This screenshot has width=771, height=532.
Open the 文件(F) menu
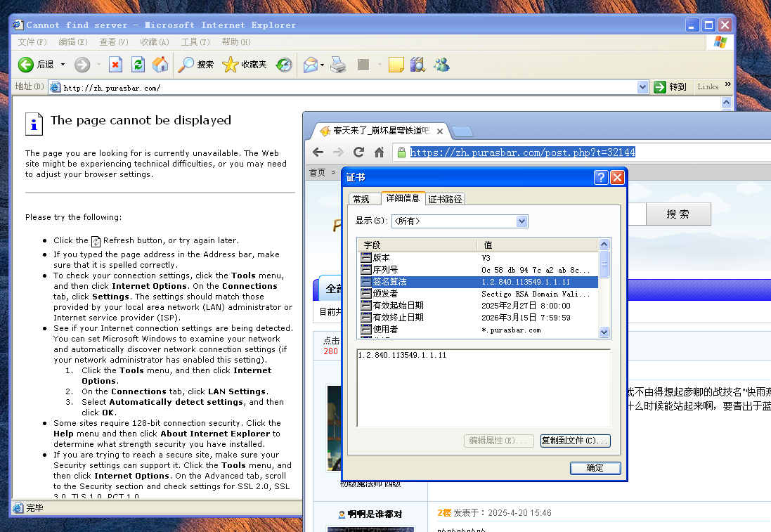point(32,41)
